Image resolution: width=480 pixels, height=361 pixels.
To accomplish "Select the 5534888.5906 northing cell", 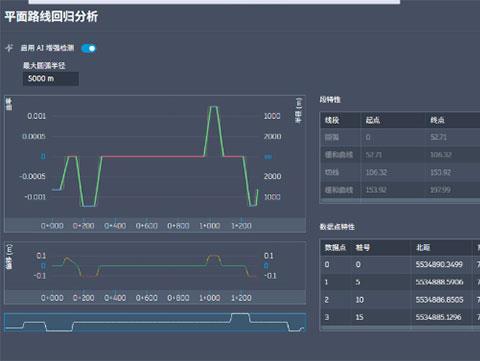I will click(439, 282).
